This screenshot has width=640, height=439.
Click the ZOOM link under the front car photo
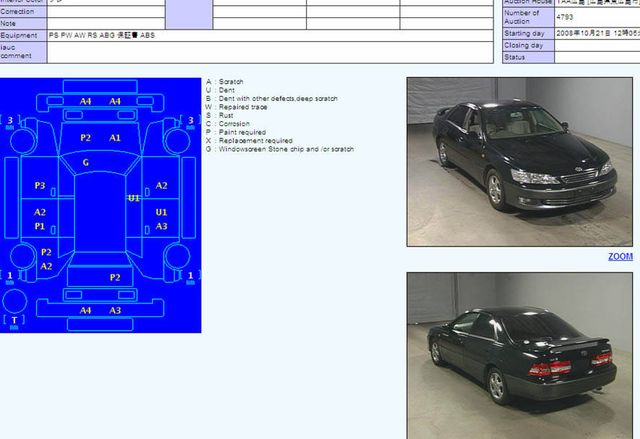620,257
